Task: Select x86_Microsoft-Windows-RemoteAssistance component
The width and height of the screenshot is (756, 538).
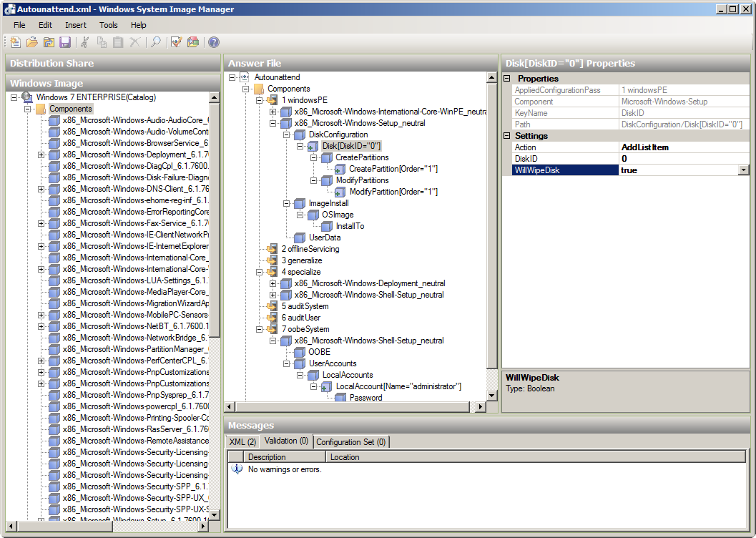Action: (x=135, y=441)
